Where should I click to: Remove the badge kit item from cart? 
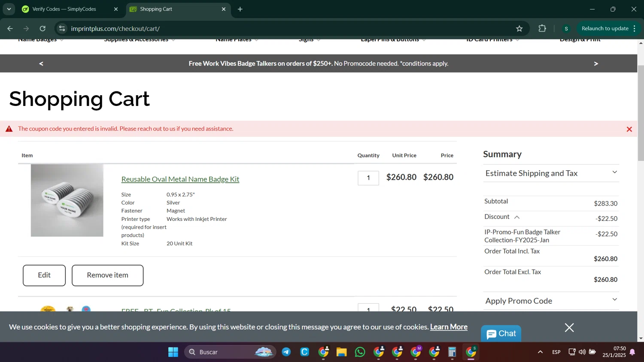(107, 275)
